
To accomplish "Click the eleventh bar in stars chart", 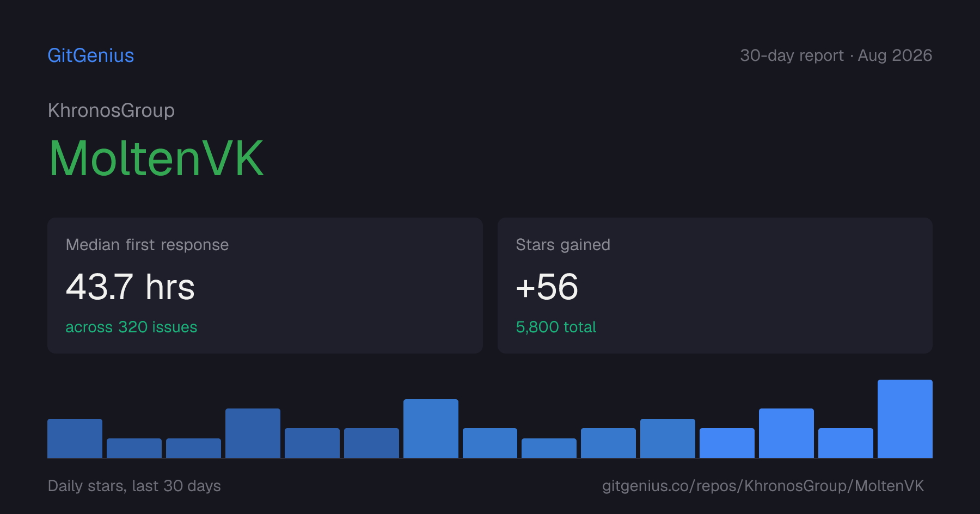I will [x=667, y=438].
